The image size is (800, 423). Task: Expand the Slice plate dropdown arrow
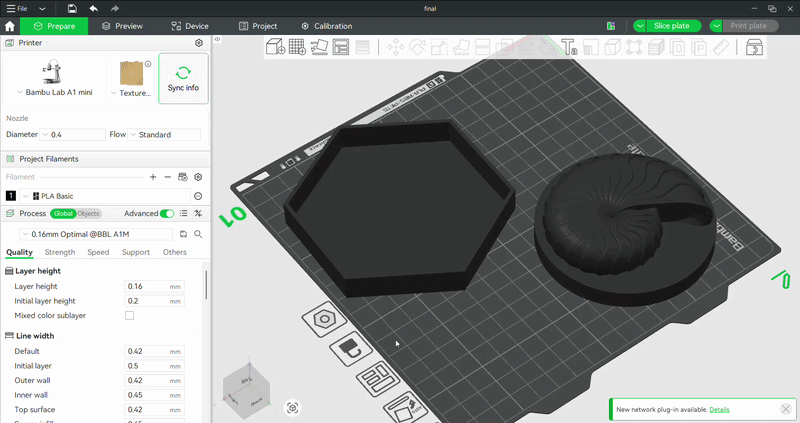(x=640, y=26)
